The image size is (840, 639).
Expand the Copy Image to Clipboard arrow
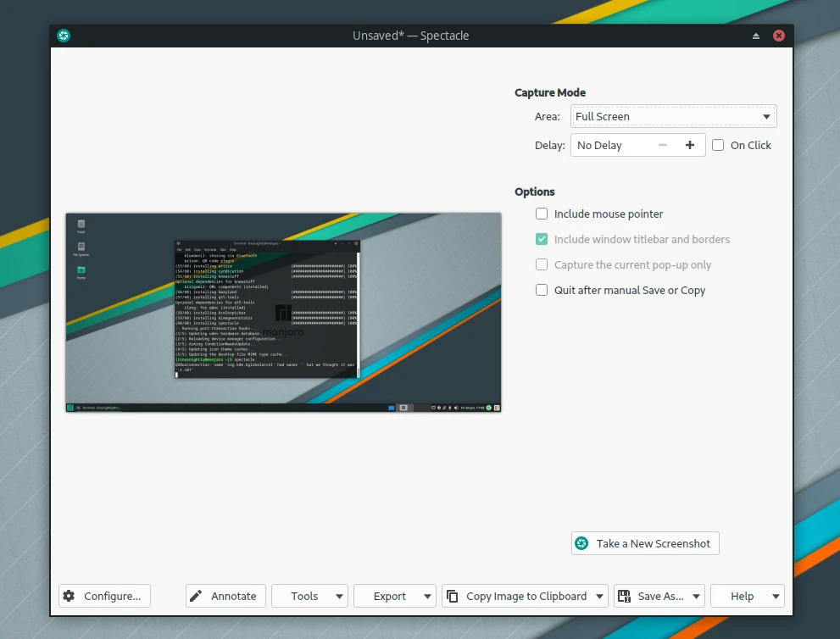599,596
